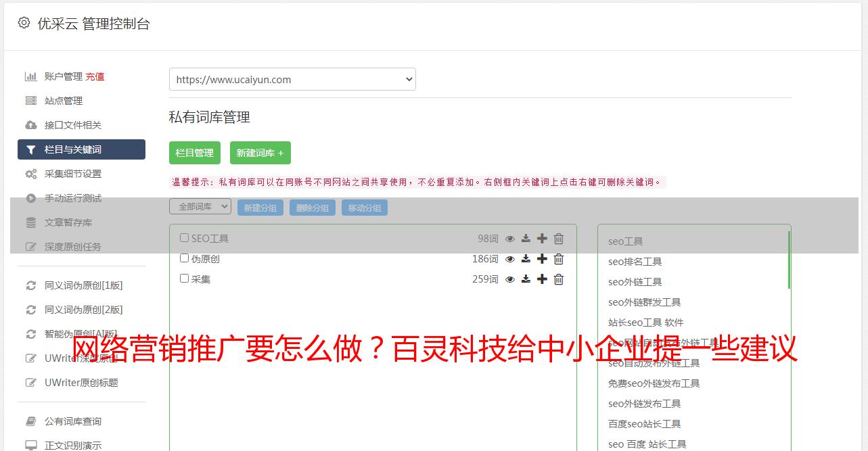Viewport: 868px width, 451px height.
Task: Delete the 采集 library with trash icon
Action: (559, 279)
